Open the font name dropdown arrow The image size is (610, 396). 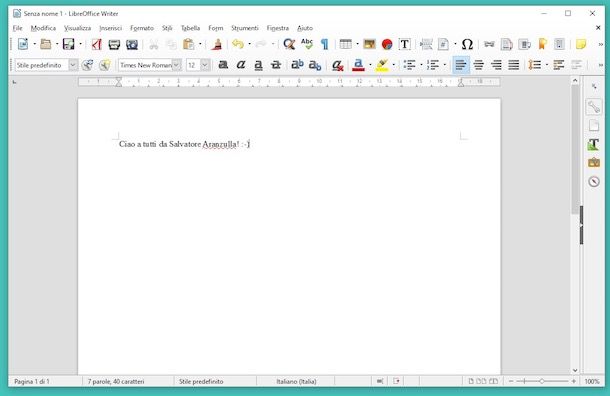[x=177, y=65]
